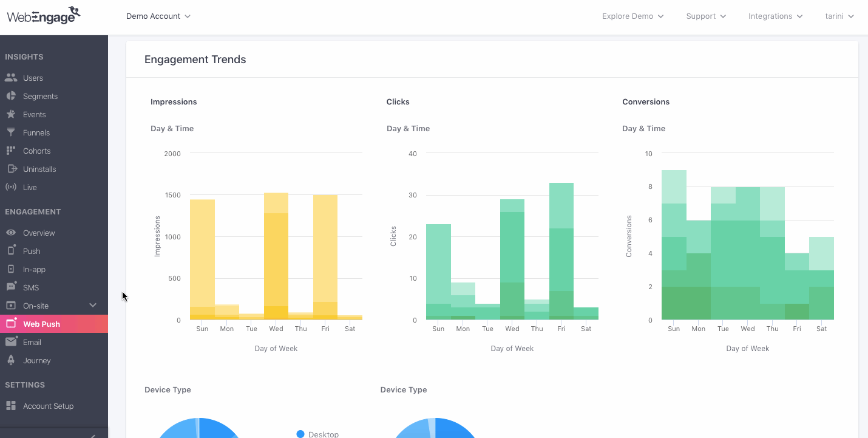
Task: Click the Desktop legend label
Action: (324, 434)
